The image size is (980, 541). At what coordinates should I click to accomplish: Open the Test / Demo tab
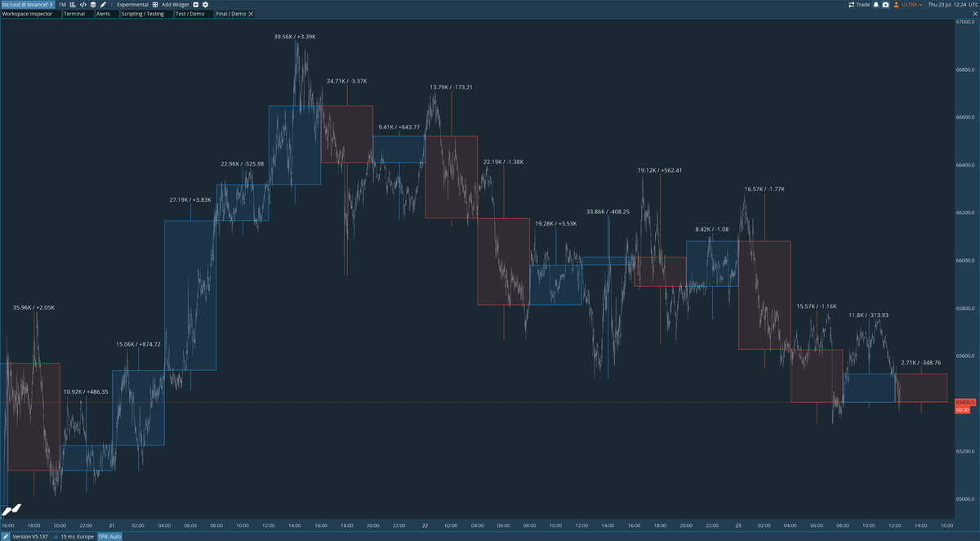pyautogui.click(x=194, y=14)
